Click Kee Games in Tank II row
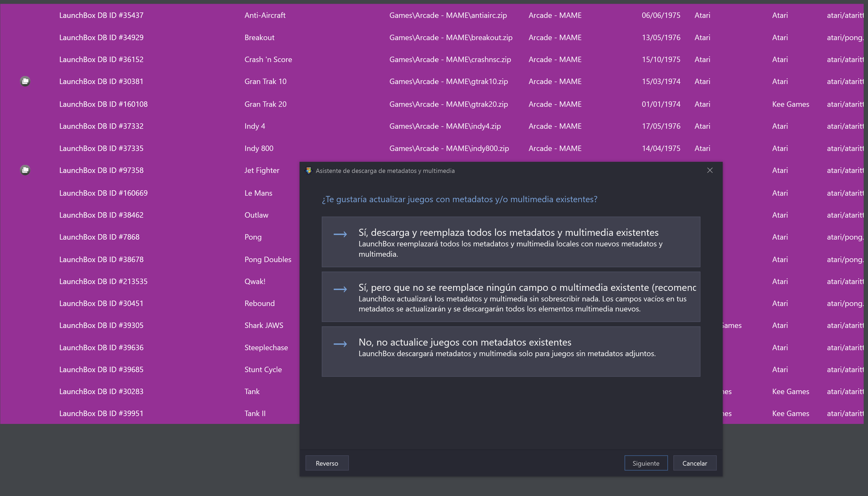Viewport: 868px width, 496px height. click(x=790, y=413)
